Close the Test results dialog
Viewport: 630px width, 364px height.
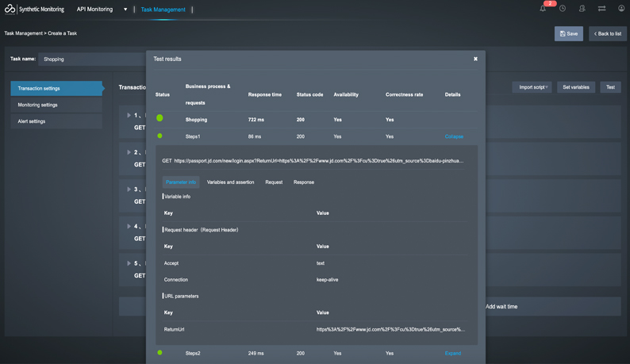(x=475, y=59)
